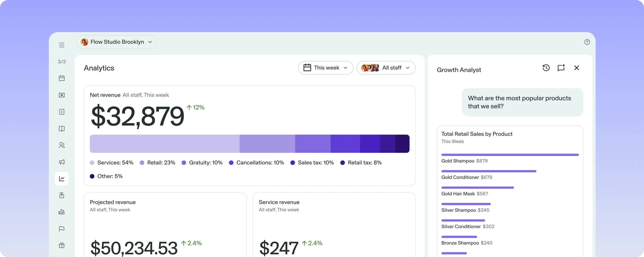This screenshot has height=257, width=644.
Task: Close the Growth Analyst panel
Action: (577, 68)
